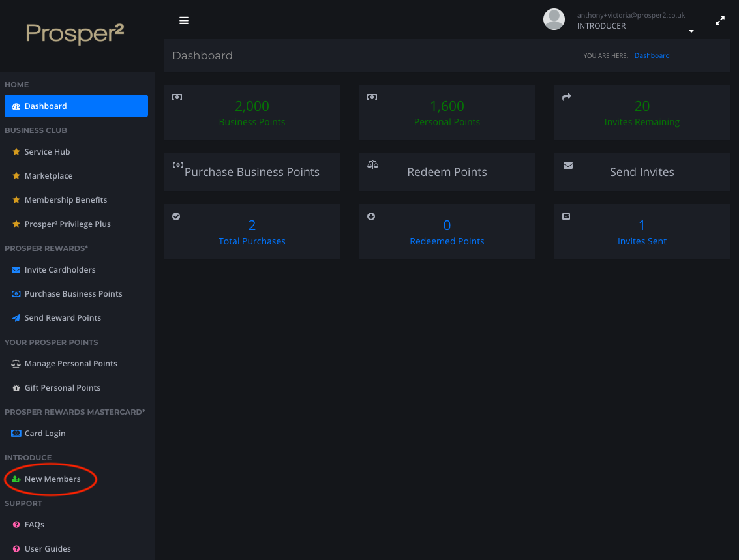Click the card icon beside Card Login
739x560 pixels.
16,434
